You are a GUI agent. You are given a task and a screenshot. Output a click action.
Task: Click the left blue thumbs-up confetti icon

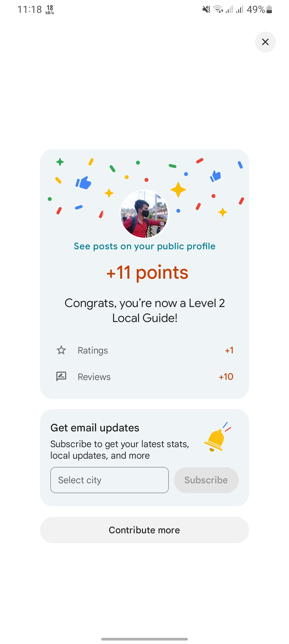click(x=83, y=183)
